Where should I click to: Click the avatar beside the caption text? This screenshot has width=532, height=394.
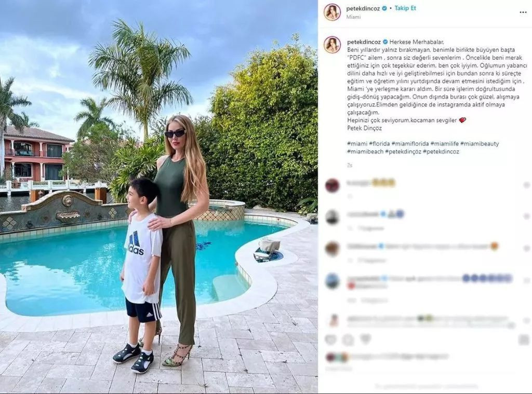[x=332, y=45]
